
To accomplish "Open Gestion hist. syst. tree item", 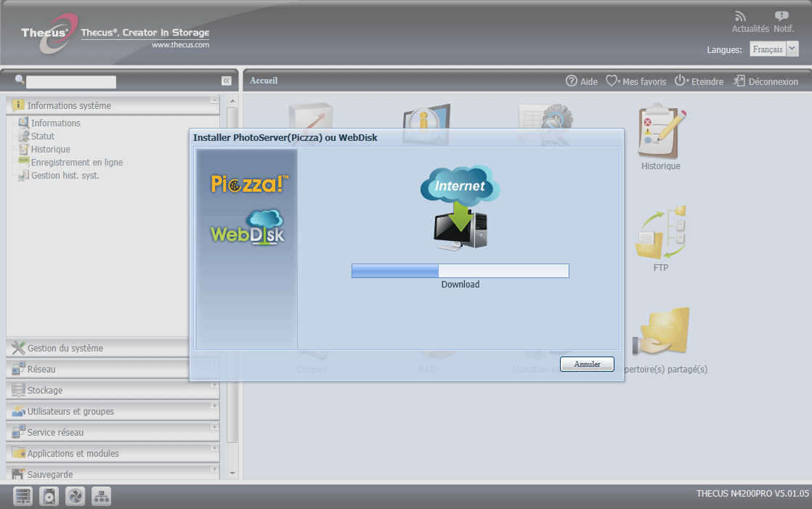I will (65, 176).
